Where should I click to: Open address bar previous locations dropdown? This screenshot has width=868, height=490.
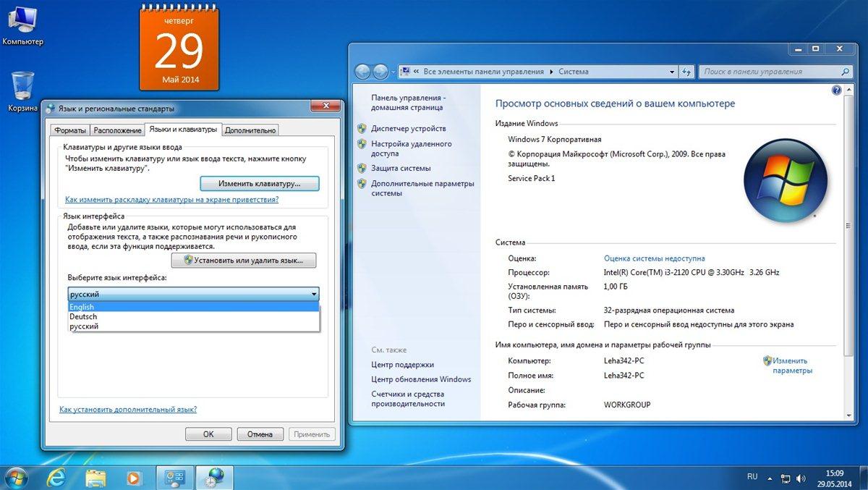point(671,72)
